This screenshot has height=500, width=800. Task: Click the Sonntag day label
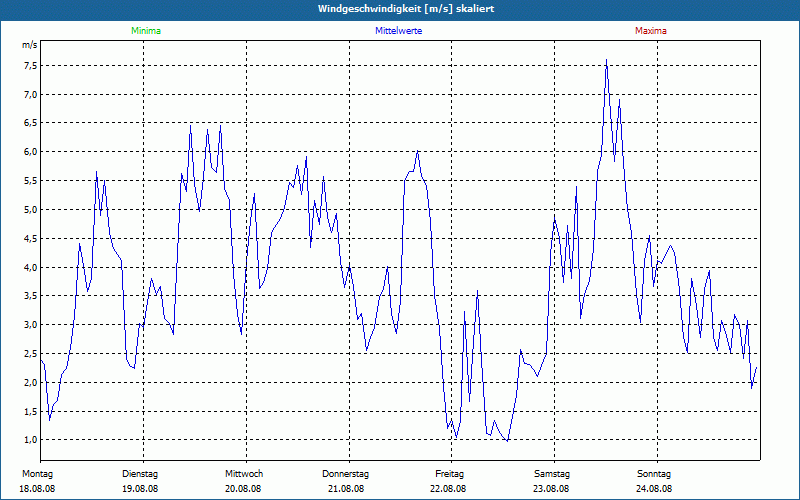click(654, 474)
